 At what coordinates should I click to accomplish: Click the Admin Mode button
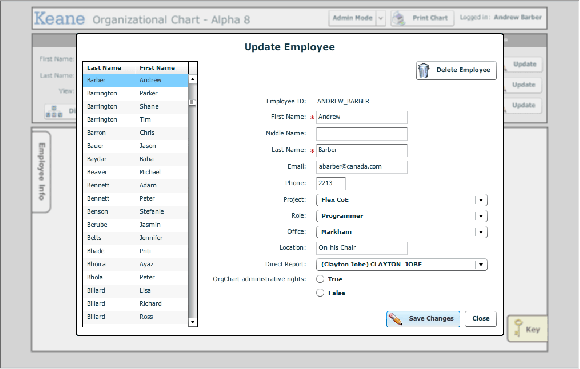coord(352,18)
